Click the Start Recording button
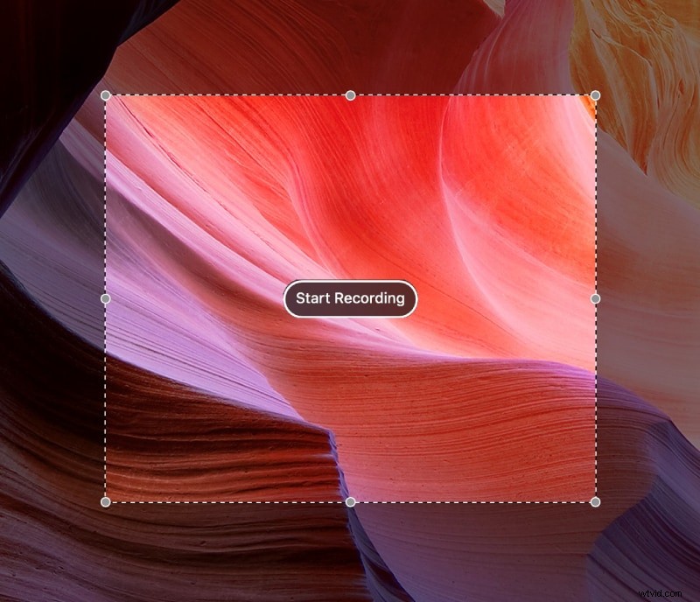This screenshot has width=700, height=602. 350,298
